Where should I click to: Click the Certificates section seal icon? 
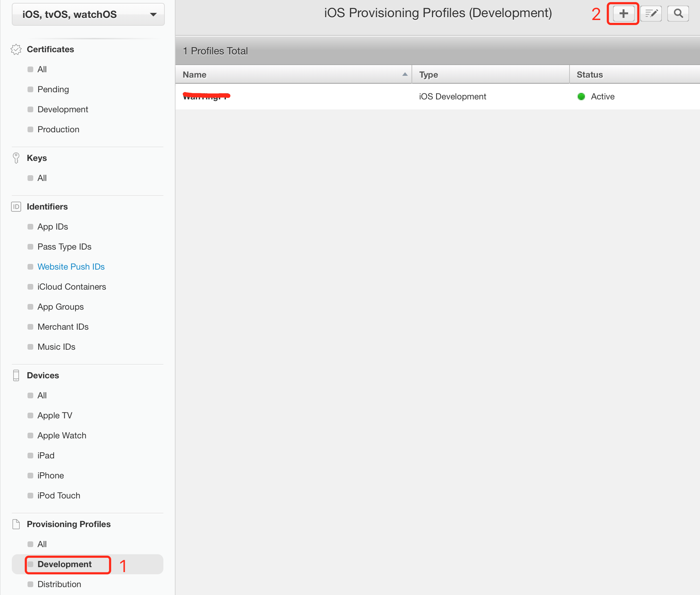click(16, 49)
